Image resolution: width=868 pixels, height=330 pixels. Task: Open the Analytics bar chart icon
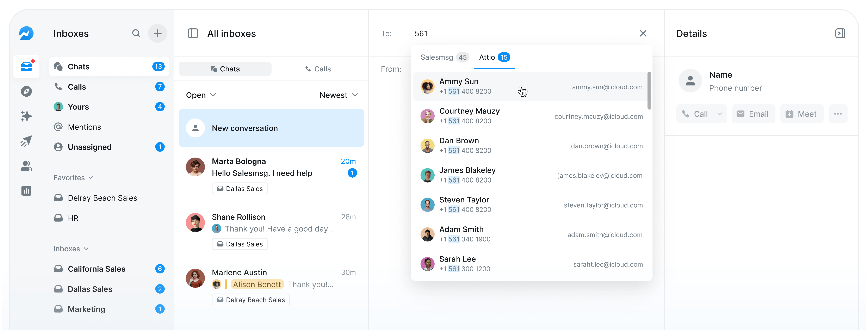(26, 191)
